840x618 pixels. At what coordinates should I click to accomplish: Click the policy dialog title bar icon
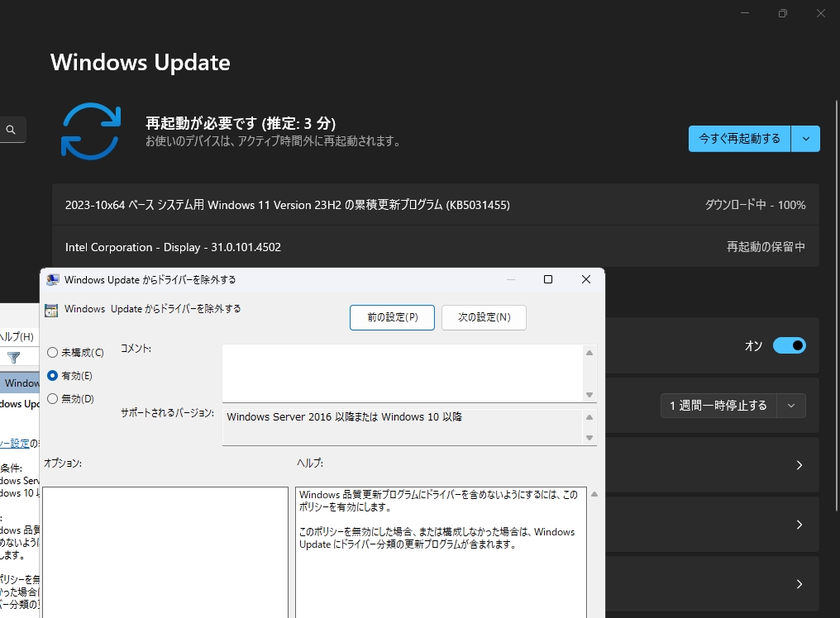[x=53, y=279]
